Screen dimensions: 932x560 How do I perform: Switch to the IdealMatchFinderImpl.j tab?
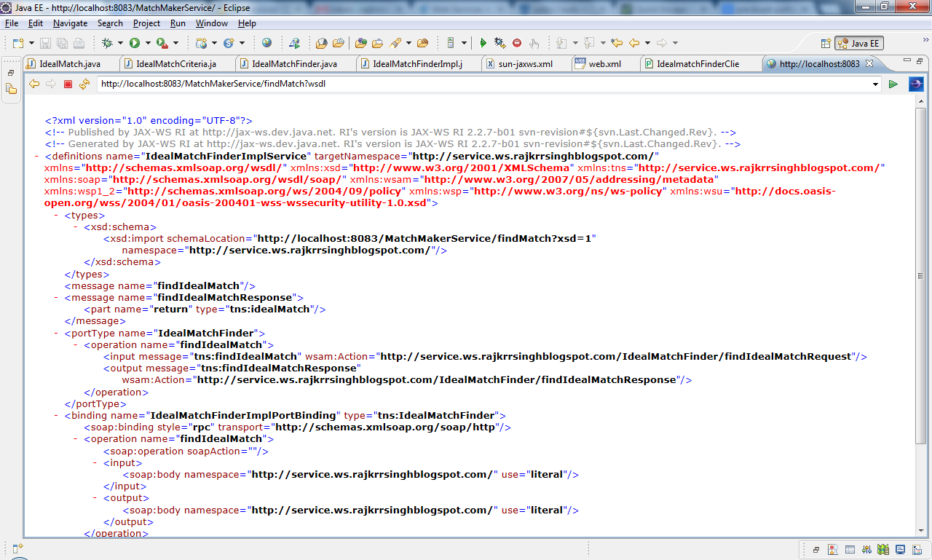tap(408, 63)
